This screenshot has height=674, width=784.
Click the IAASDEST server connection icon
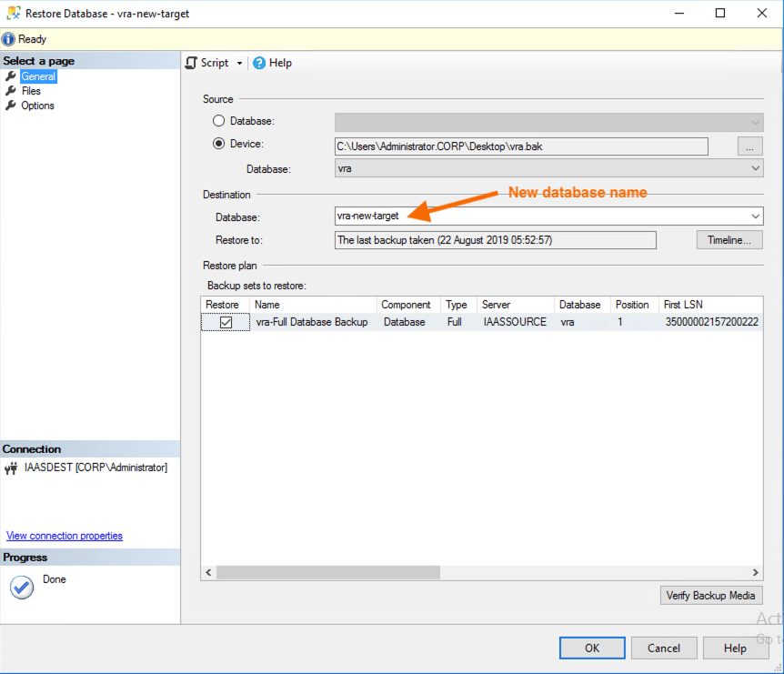[x=11, y=468]
